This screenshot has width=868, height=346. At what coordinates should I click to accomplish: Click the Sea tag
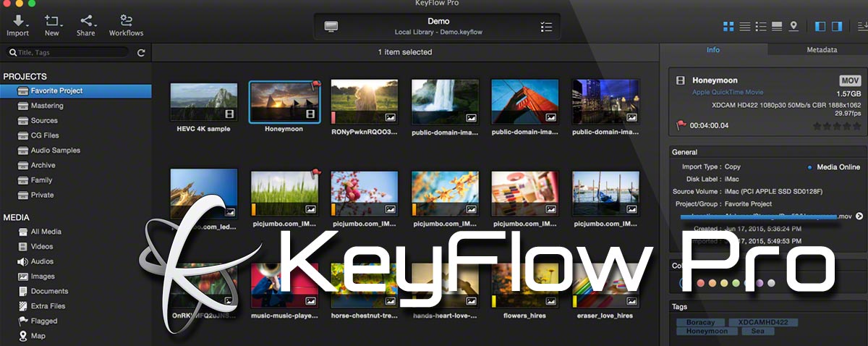[757, 331]
